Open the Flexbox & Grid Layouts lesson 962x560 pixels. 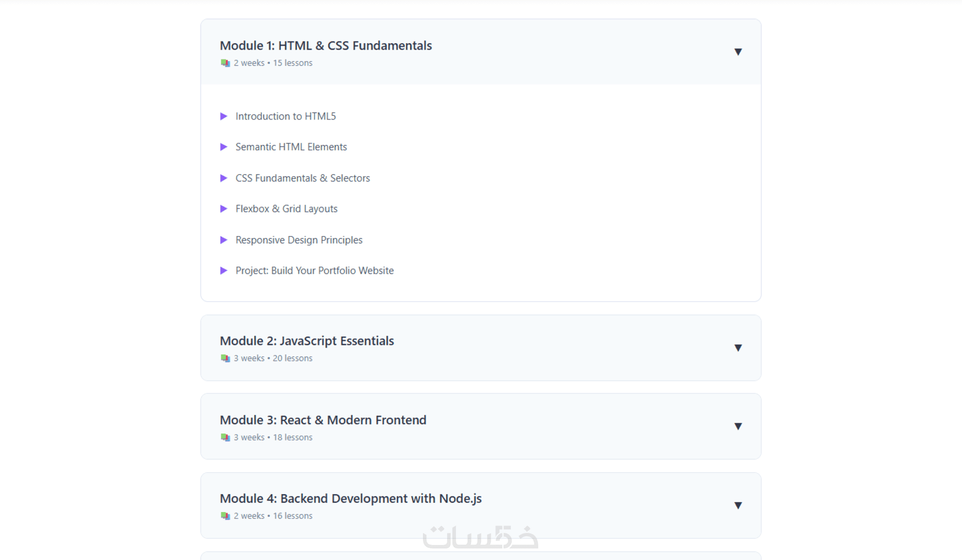[287, 209]
